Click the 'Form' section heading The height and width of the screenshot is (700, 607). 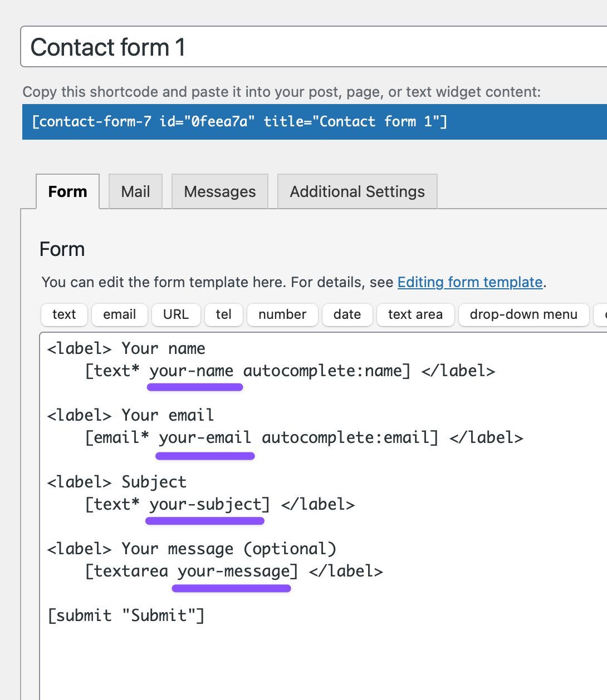pos(62,249)
